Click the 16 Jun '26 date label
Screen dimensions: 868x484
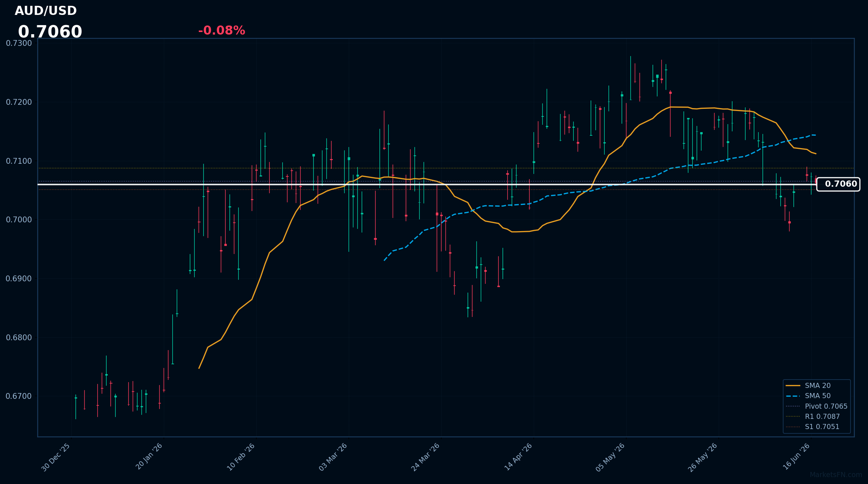(796, 457)
